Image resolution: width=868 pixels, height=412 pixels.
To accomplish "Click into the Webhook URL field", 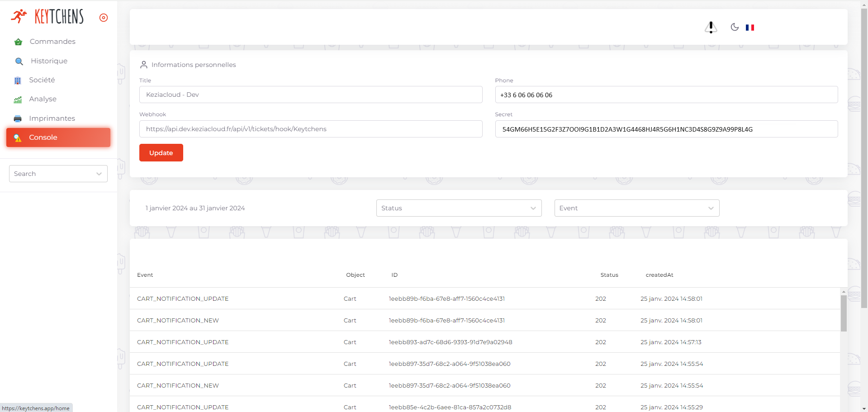I will tap(311, 129).
